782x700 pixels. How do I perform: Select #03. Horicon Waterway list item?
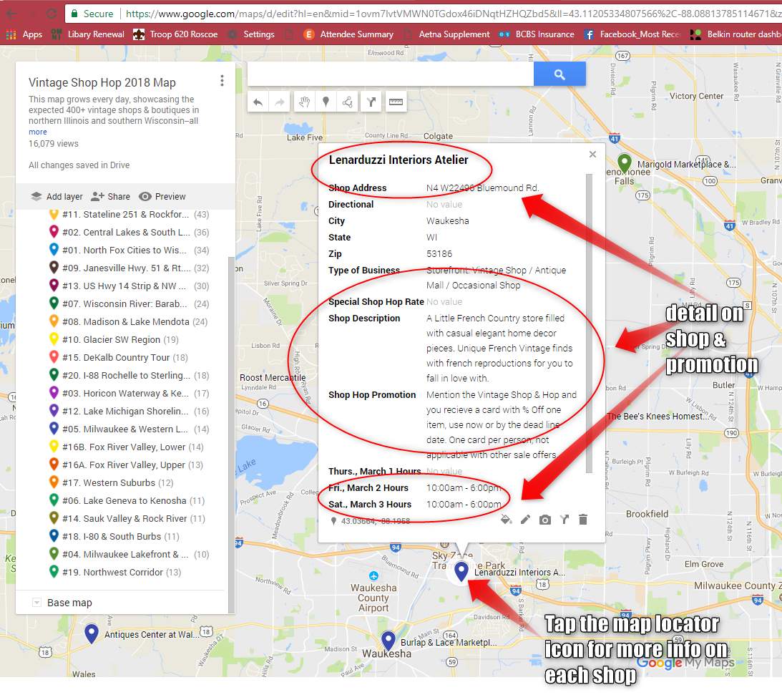pyautogui.click(x=129, y=394)
